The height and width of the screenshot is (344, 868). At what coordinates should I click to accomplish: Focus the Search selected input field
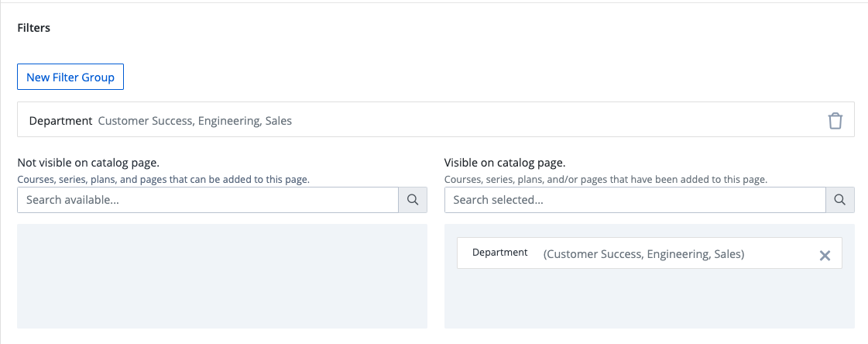point(635,200)
